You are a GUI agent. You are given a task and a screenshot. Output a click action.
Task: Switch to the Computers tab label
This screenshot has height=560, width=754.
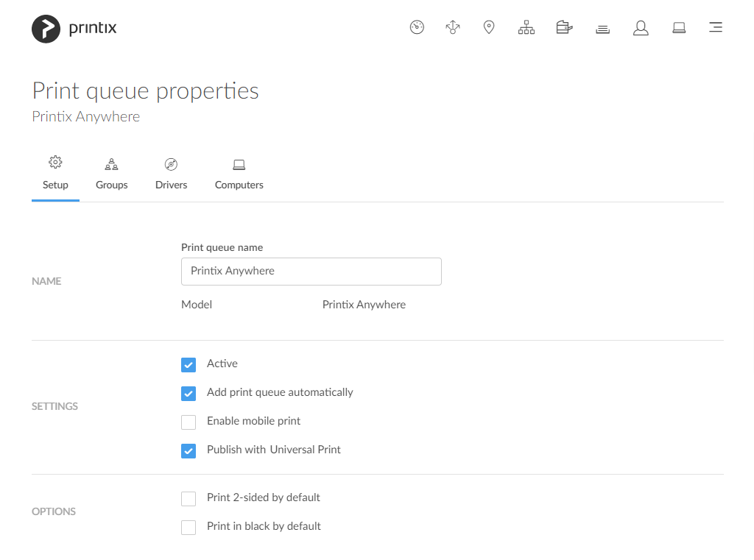[x=239, y=185]
